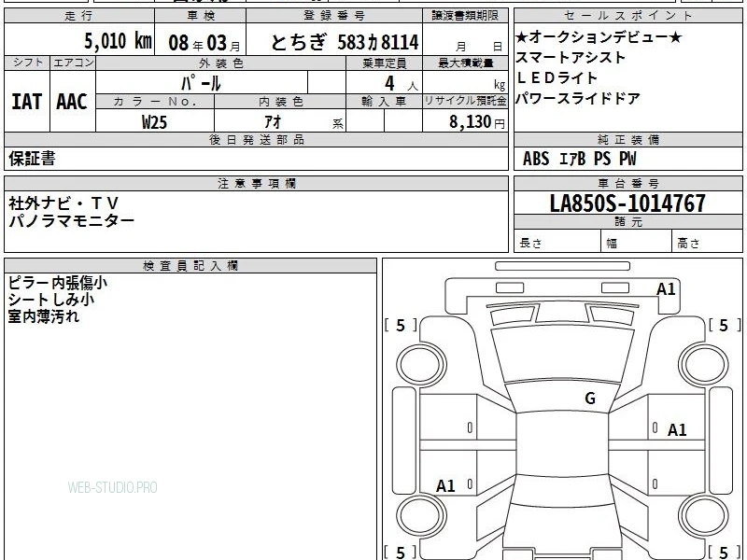Click the 長さ dimension field
The image size is (747, 560).
[x=557, y=242]
